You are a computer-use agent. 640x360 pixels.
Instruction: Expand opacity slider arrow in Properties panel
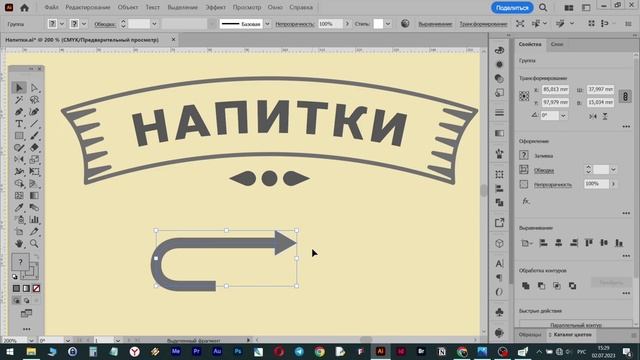613,184
